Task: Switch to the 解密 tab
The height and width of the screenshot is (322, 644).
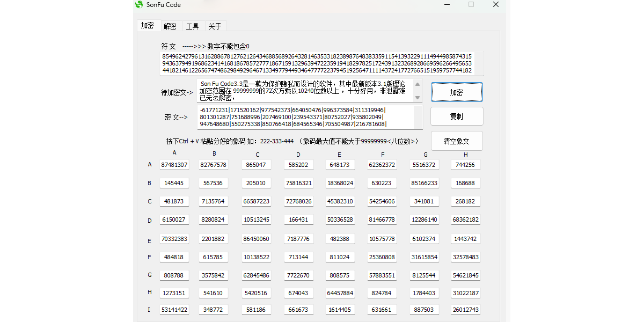Action: pyautogui.click(x=170, y=26)
